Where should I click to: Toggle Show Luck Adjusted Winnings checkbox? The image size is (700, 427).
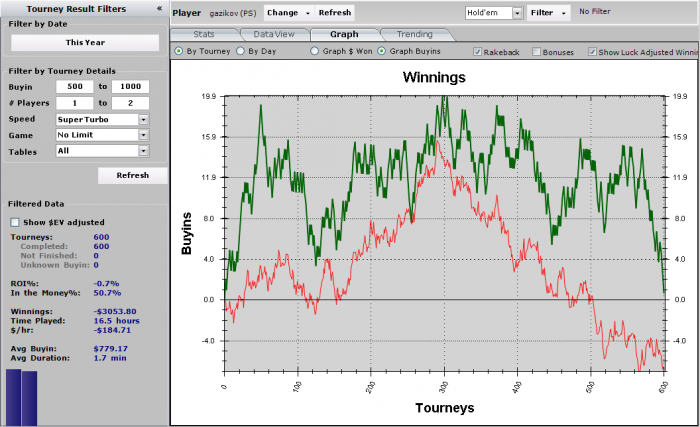[x=592, y=52]
